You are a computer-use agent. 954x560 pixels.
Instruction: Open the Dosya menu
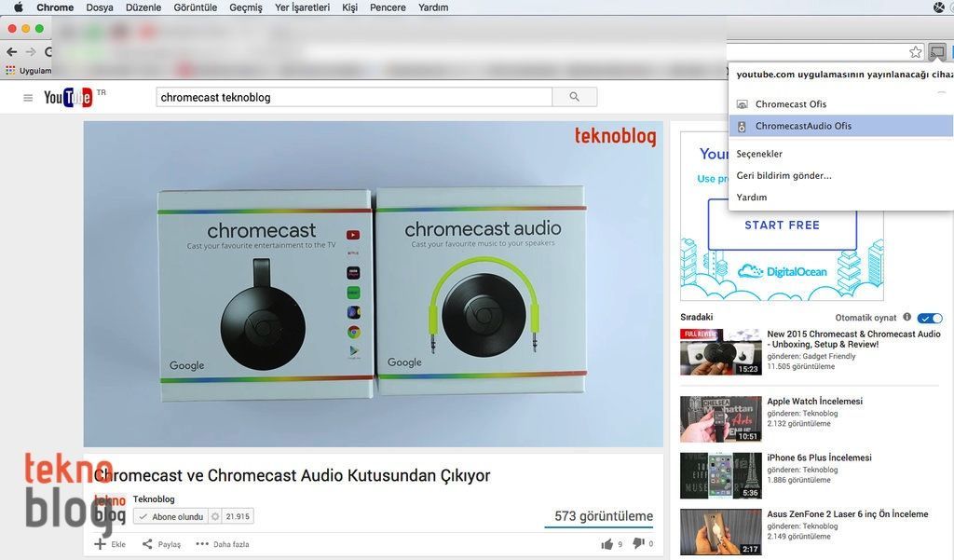tap(100, 7)
